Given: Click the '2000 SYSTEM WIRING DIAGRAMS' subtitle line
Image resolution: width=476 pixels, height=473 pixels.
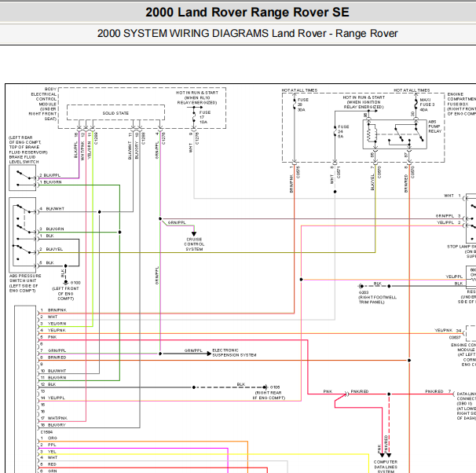Looking at the screenshot, I should pos(247,34).
